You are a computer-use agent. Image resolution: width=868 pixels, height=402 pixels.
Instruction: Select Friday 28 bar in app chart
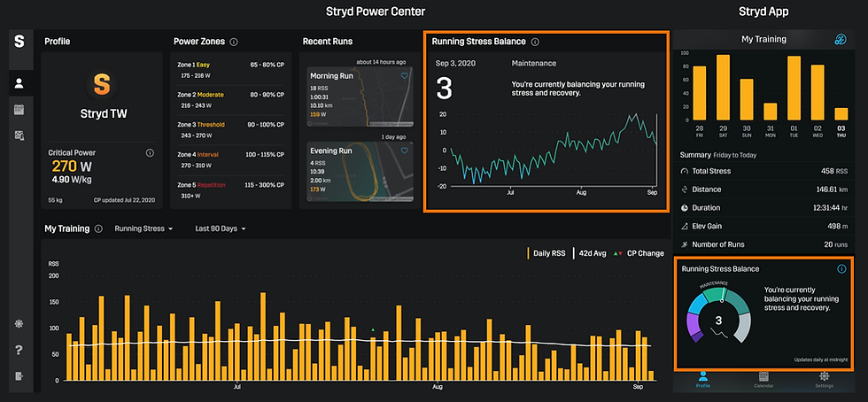pos(699,93)
